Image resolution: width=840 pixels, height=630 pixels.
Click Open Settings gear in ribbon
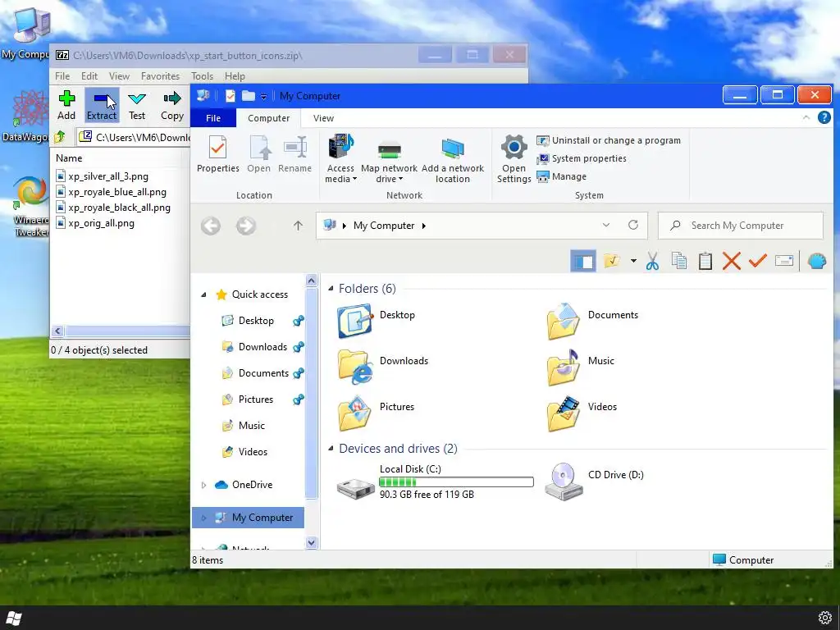point(514,158)
